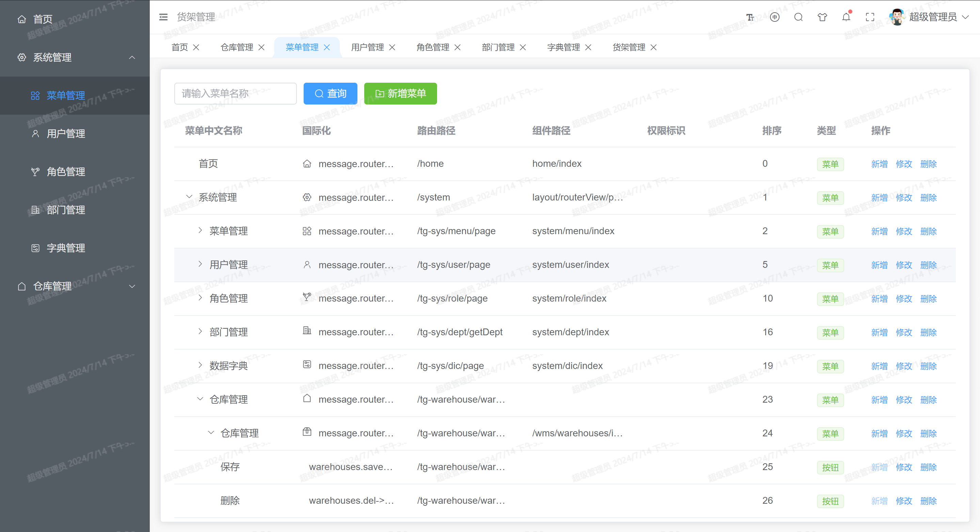
Task: Open the 超级管理员 user dropdown arrow
Action: point(966,17)
